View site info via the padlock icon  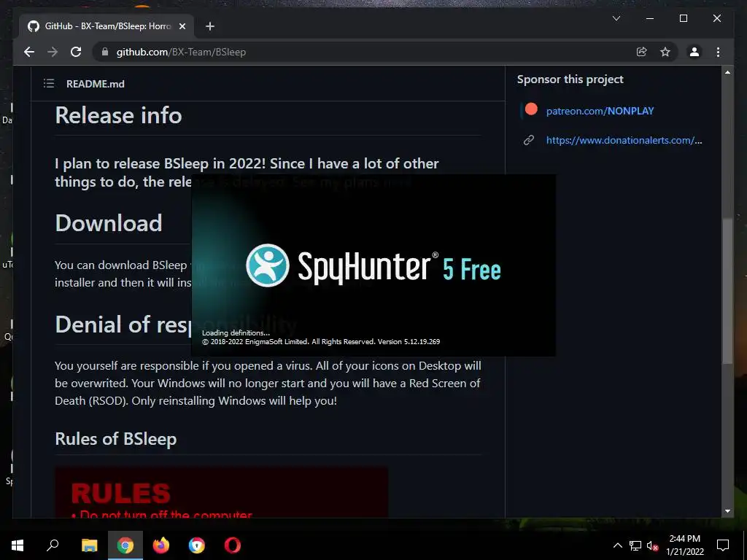[105, 52]
